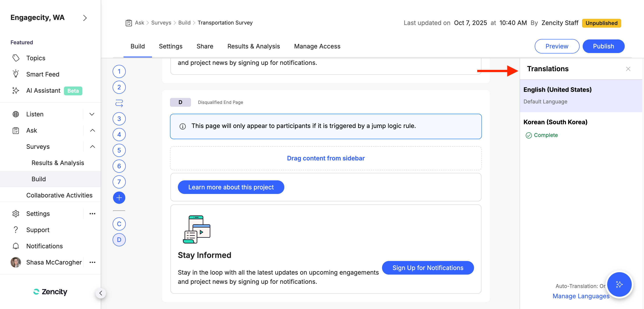The height and width of the screenshot is (309, 644).
Task: Expand the Listen section chevron
Action: point(92,114)
